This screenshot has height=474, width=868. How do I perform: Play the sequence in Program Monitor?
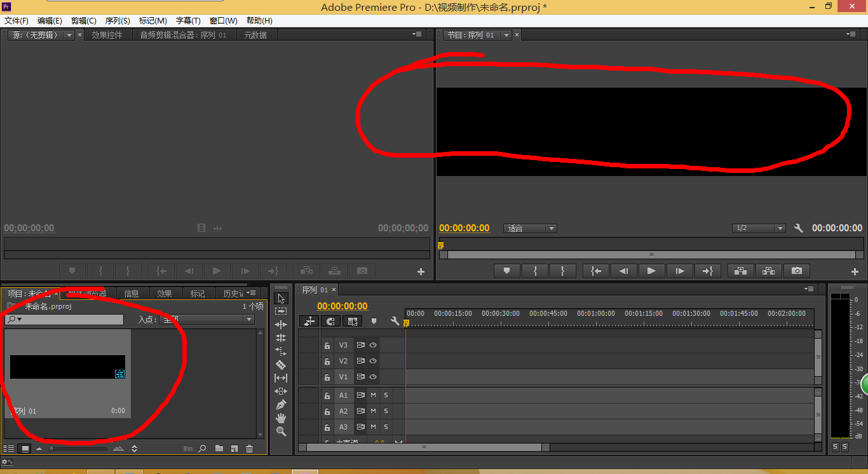(x=651, y=271)
